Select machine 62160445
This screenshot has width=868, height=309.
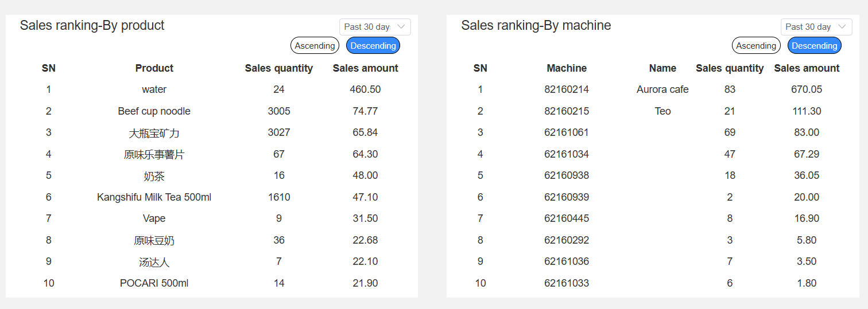click(567, 218)
